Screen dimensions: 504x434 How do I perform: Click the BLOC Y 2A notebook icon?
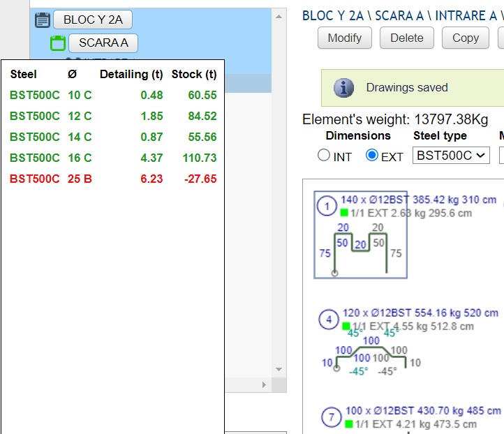tap(42, 20)
